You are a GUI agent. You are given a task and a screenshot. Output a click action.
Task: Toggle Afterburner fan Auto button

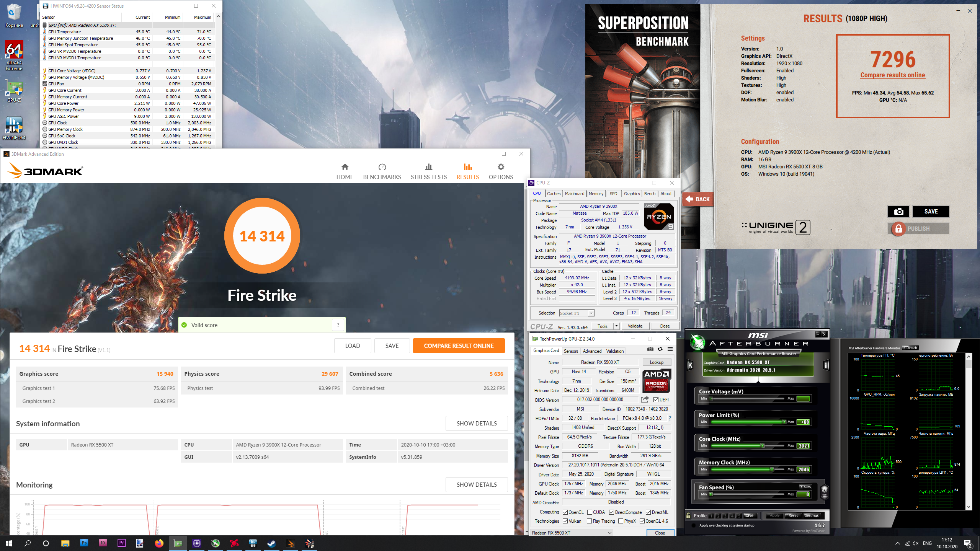805,487
